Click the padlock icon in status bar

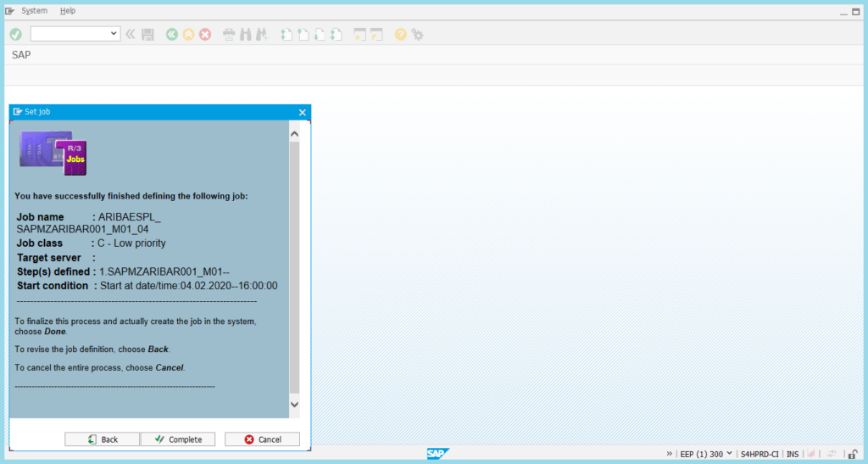(x=853, y=454)
